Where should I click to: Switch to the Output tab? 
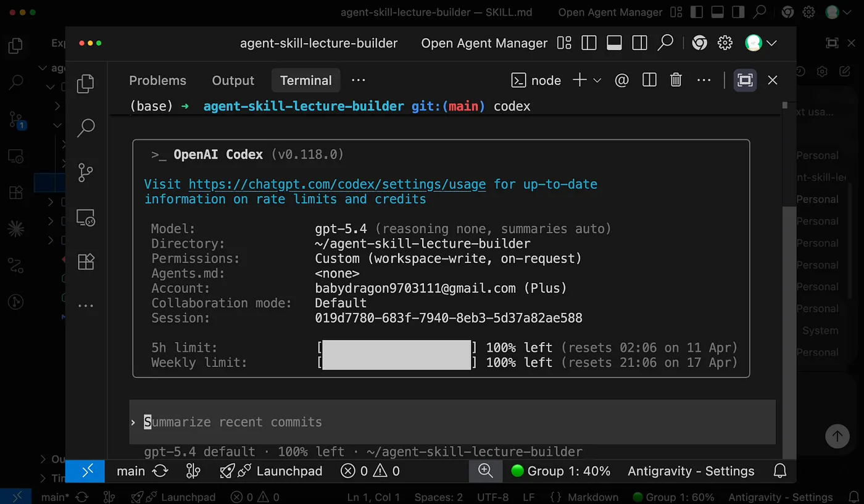(x=233, y=80)
